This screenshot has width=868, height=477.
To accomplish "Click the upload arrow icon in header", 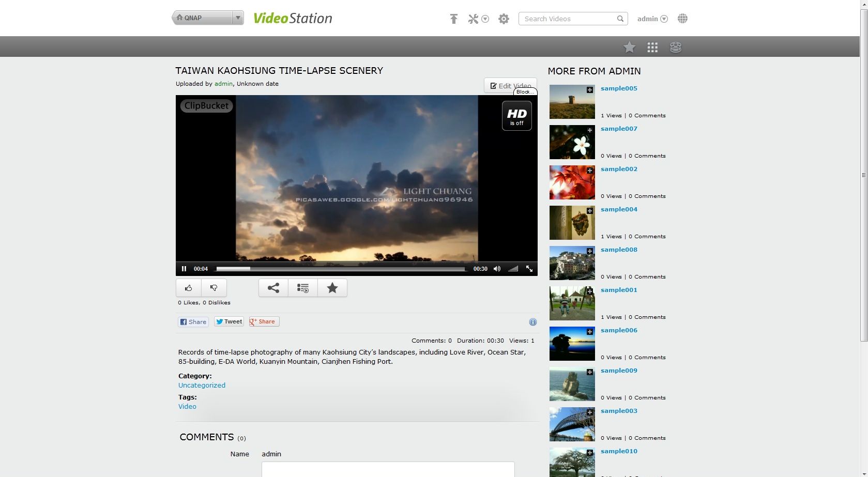I will pyautogui.click(x=453, y=19).
